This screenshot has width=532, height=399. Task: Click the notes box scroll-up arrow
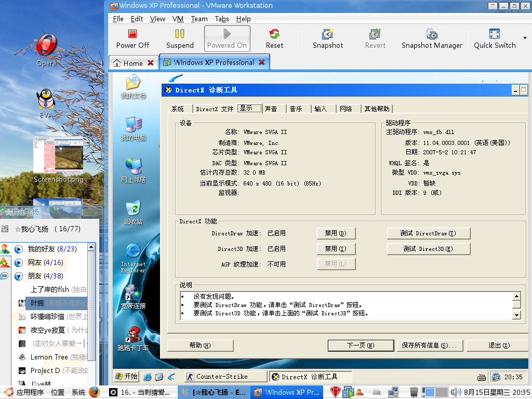[516, 296]
